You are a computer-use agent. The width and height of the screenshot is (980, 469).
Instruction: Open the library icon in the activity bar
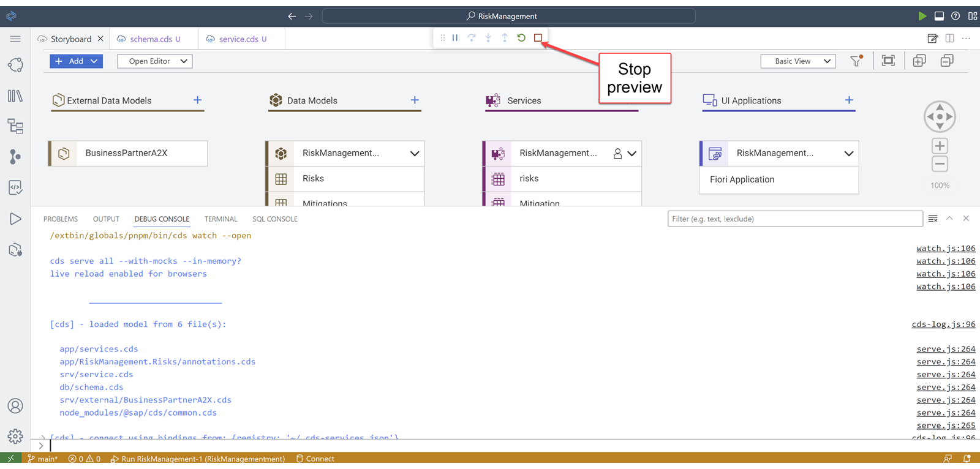pyautogui.click(x=15, y=96)
